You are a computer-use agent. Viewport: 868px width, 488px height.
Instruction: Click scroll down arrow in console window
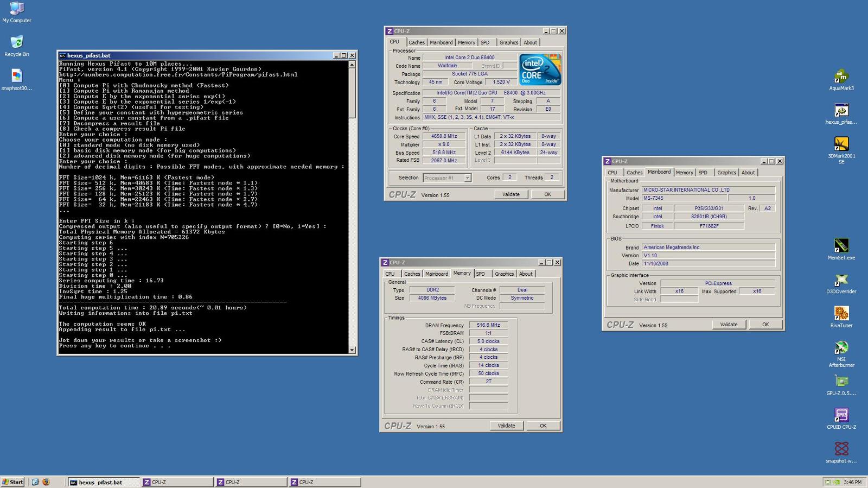tap(352, 350)
